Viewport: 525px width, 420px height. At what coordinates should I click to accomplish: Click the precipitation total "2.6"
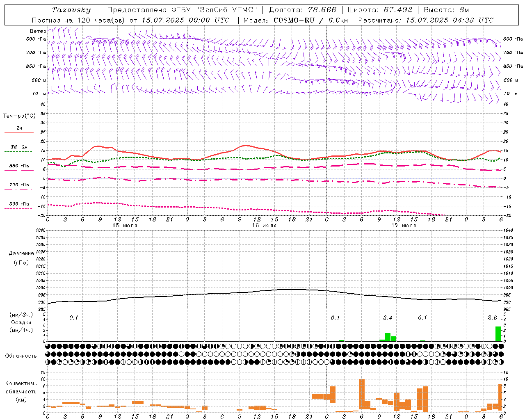coord(492,317)
